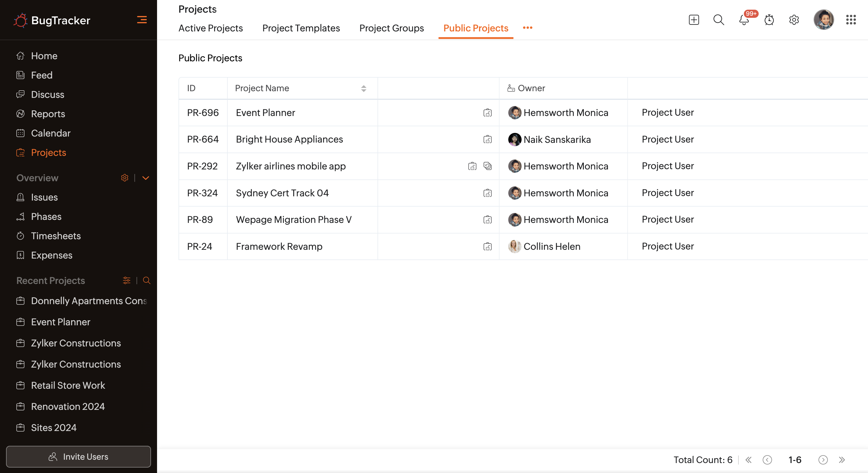Sort by the Project Name column arrows

[364, 88]
